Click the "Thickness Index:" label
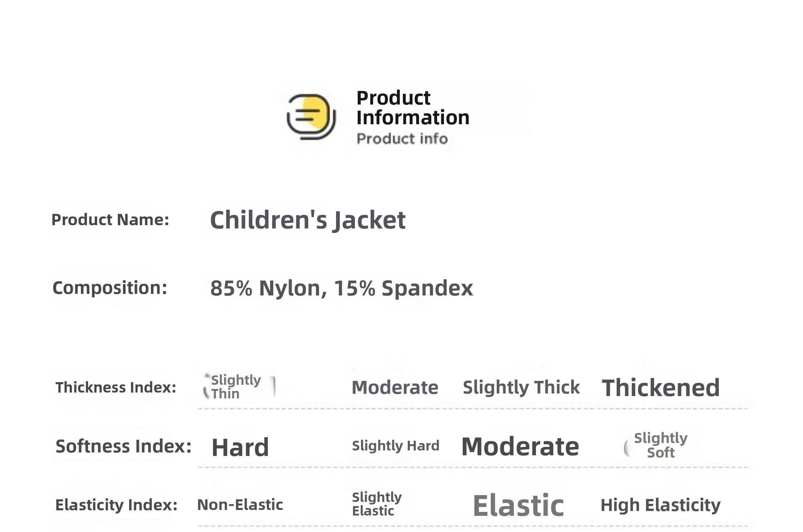Screen dimensions: 803x532 click(x=116, y=387)
